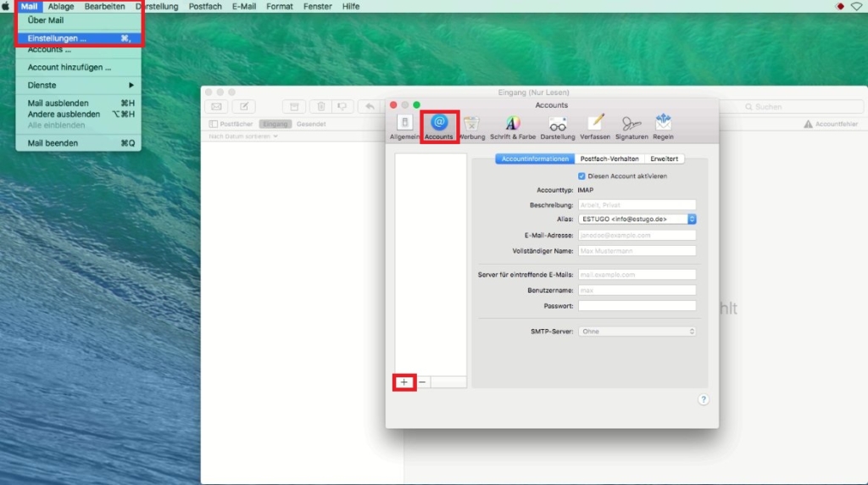Click the minus button to remove account
Screen dimensions: 868x485
click(422, 382)
